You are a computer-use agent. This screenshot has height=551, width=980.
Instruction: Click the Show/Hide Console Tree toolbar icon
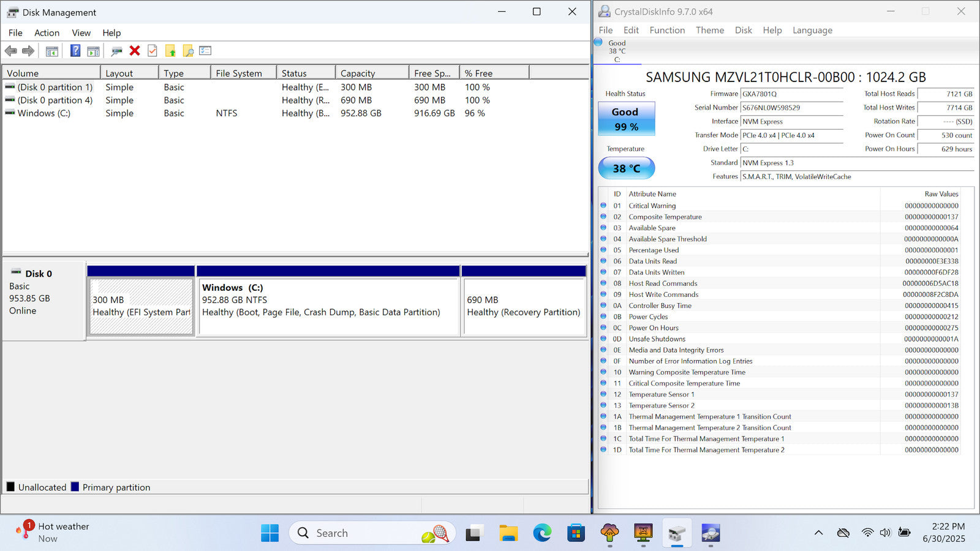pos(52,51)
